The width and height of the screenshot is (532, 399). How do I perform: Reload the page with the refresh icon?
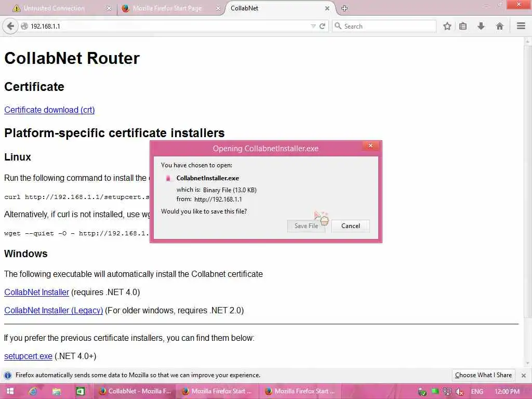(322, 26)
